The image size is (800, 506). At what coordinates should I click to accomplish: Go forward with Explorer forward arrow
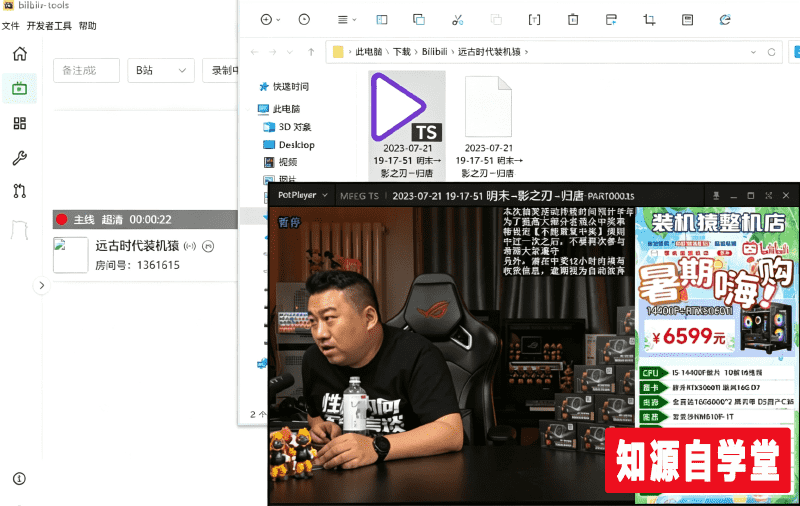(x=273, y=52)
